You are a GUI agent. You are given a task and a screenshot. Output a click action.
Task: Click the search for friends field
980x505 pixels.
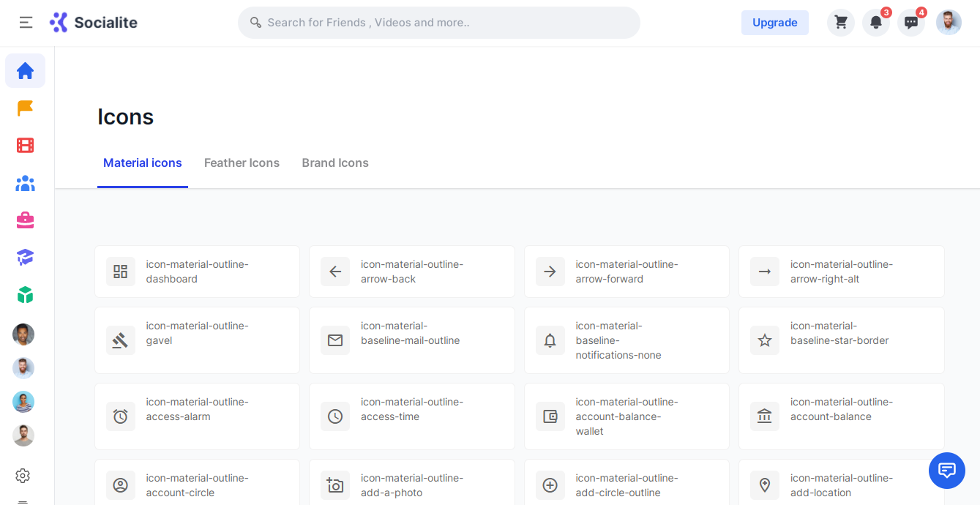pos(439,23)
